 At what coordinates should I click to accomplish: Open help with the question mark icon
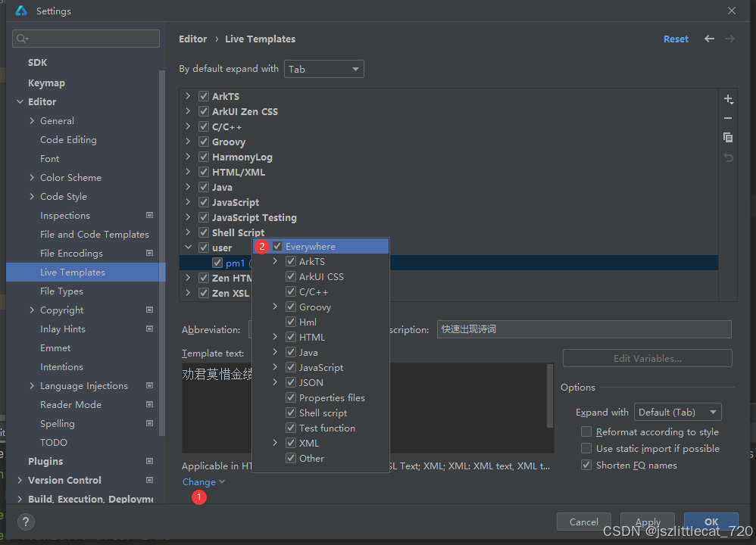pos(26,522)
